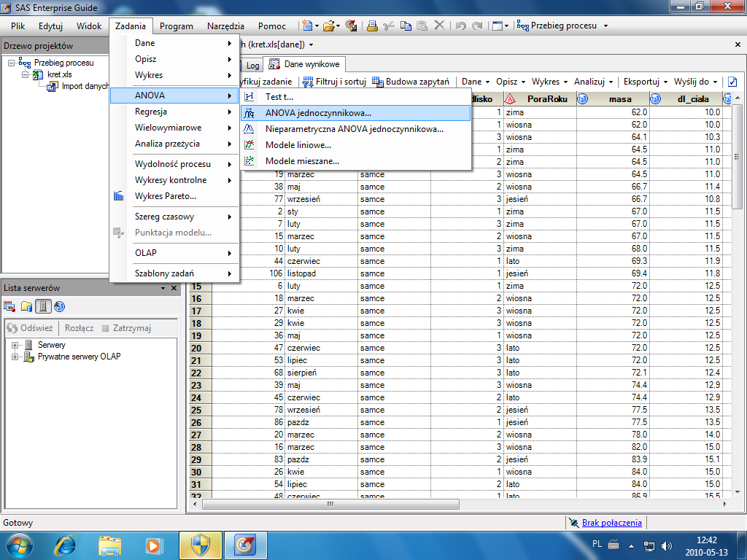
Task: Select ANOVA jednoczynnikowa from the submenu
Action: 355,113
